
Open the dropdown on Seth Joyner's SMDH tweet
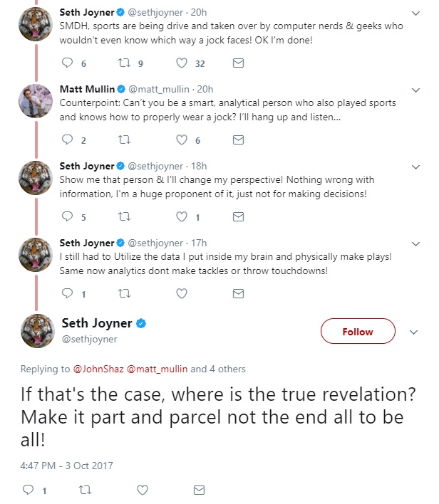pos(416,13)
